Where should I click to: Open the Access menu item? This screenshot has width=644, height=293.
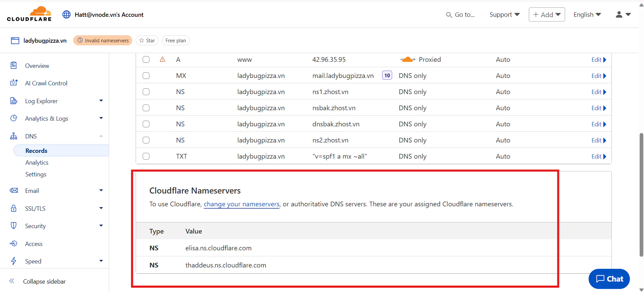click(x=34, y=244)
